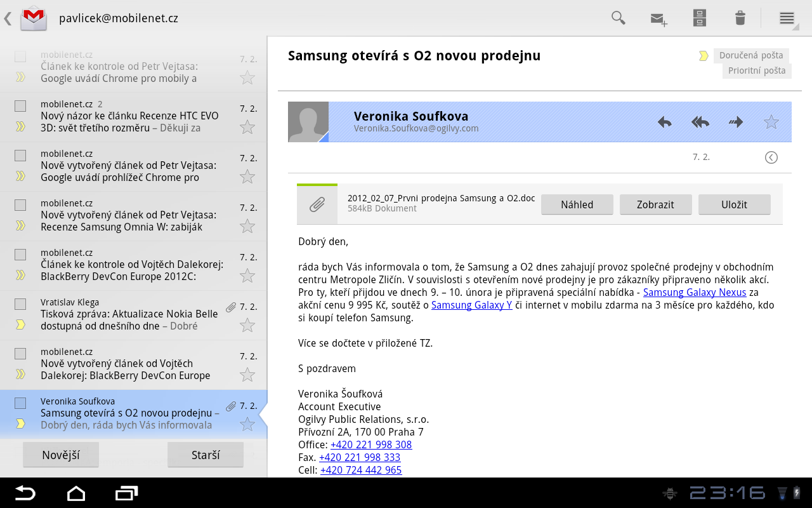The image size is (812, 508).
Task: Star the Tisková zpráva Nokia Belle email
Action: (247, 325)
